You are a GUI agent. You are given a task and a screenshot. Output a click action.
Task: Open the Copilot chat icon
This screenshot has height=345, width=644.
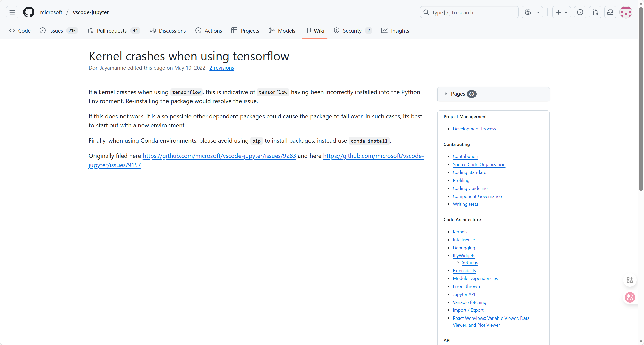[528, 12]
